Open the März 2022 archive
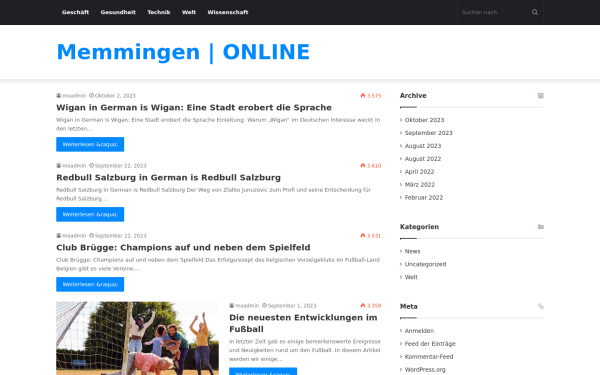 420,185
